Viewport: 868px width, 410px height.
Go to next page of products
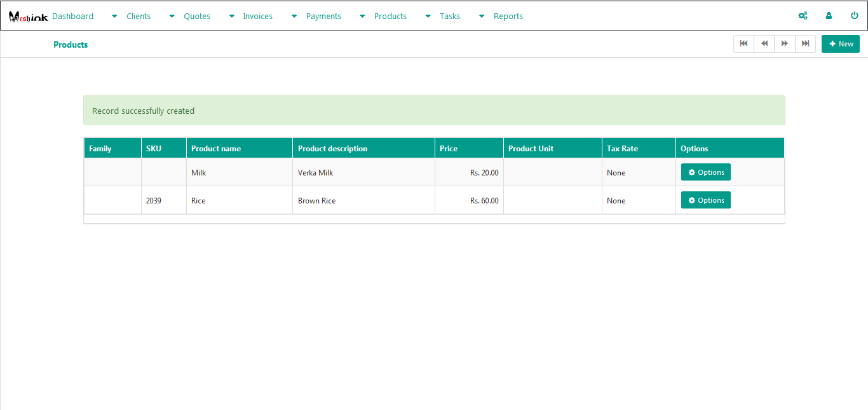point(785,44)
